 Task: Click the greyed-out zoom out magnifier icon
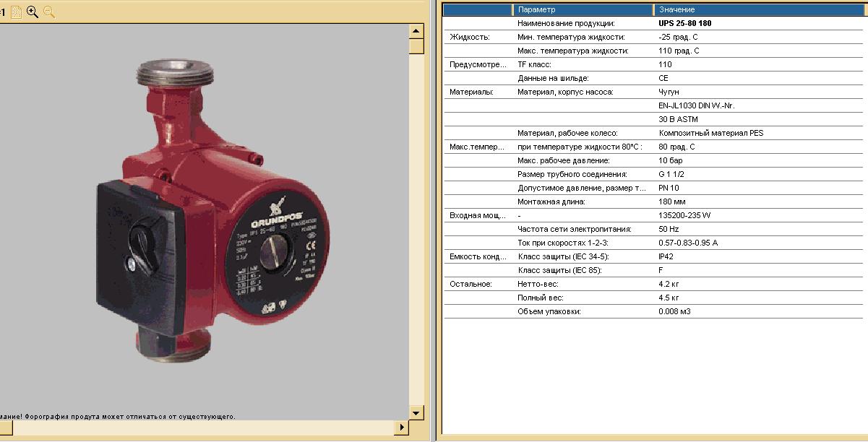tap(49, 12)
